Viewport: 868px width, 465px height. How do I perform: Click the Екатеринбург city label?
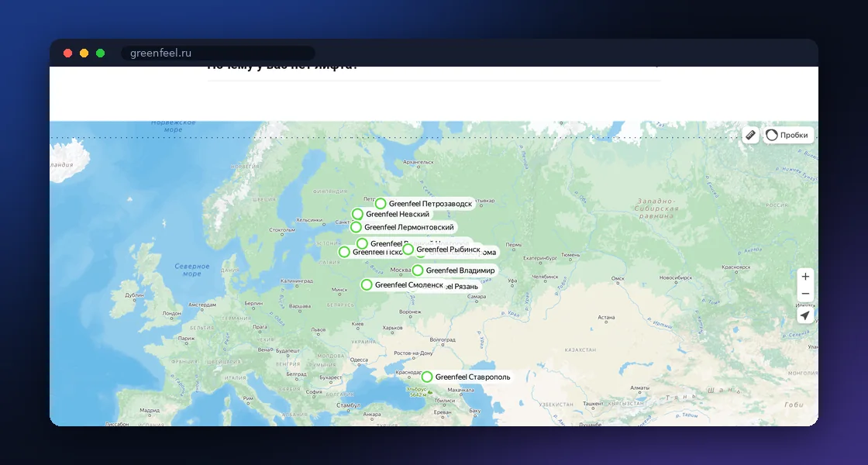[x=539, y=258]
